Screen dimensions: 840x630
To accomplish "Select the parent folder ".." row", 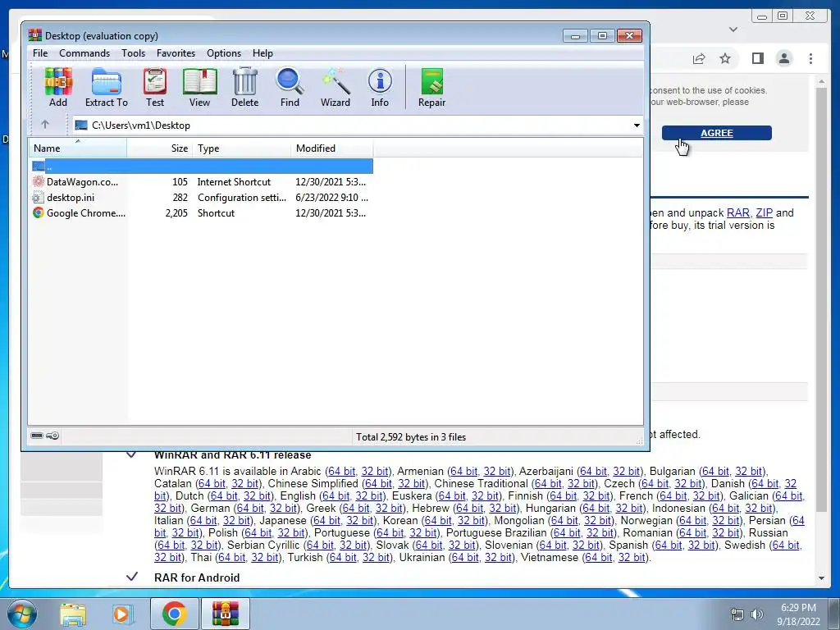I will pos(201,166).
